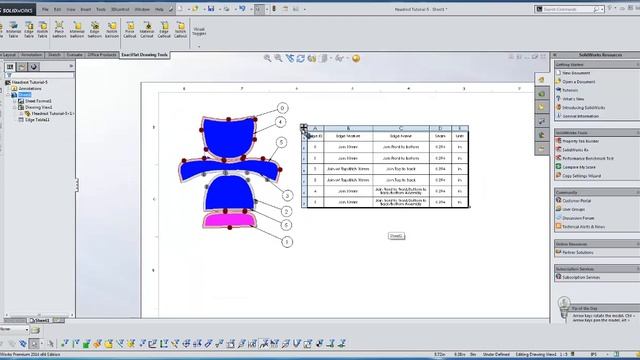This screenshot has width=640, height=360.
Task: Collapse the Community section
Action: [x=638, y=192]
